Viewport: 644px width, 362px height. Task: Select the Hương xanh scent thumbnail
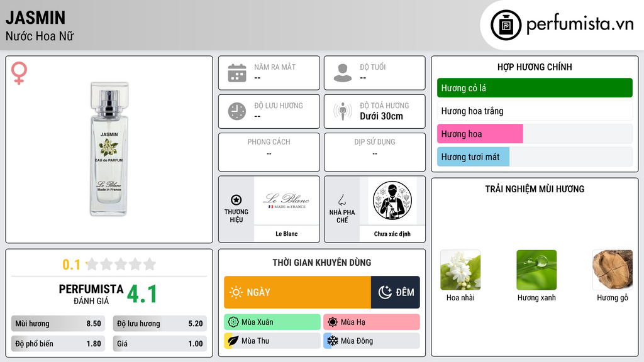536,270
